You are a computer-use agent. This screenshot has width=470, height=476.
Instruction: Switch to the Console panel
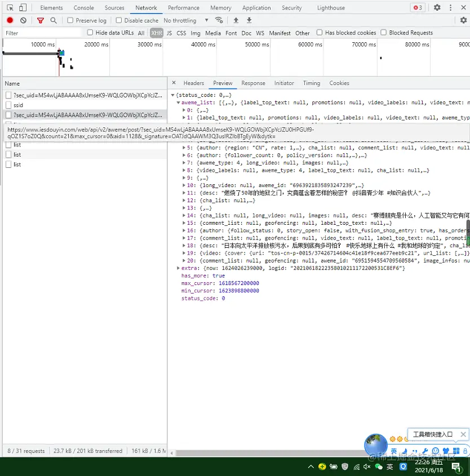pos(83,8)
